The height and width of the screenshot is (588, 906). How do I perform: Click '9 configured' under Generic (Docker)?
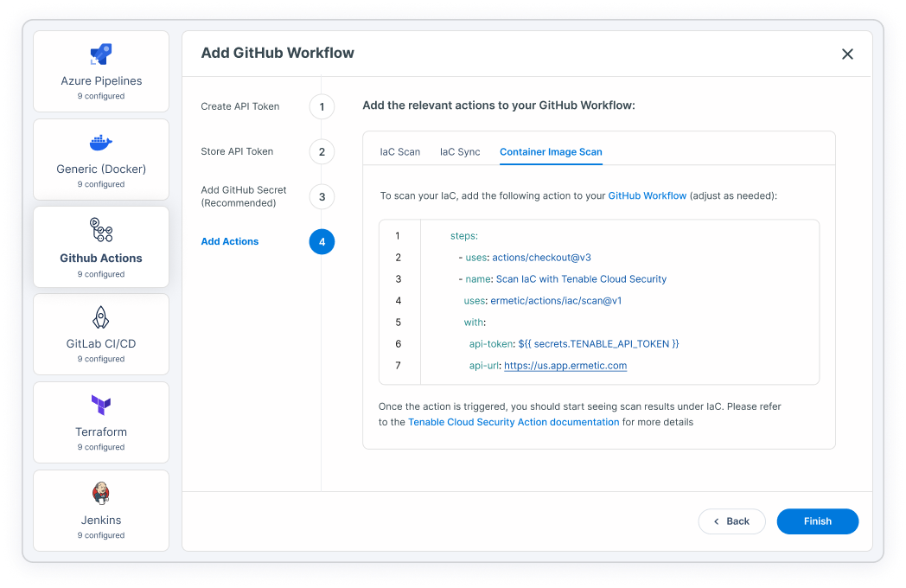pyautogui.click(x=101, y=184)
